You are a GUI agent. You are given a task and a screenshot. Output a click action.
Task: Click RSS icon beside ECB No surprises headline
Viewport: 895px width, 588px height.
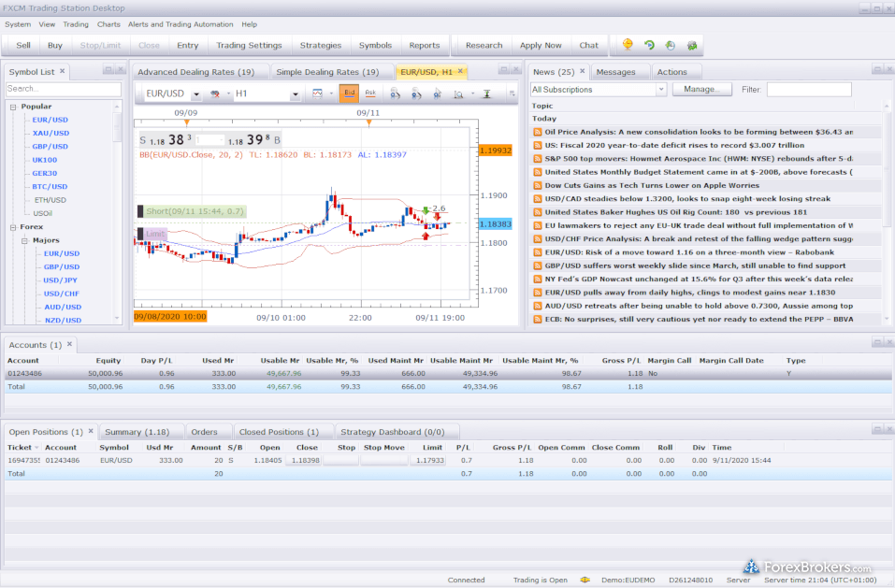(x=537, y=320)
